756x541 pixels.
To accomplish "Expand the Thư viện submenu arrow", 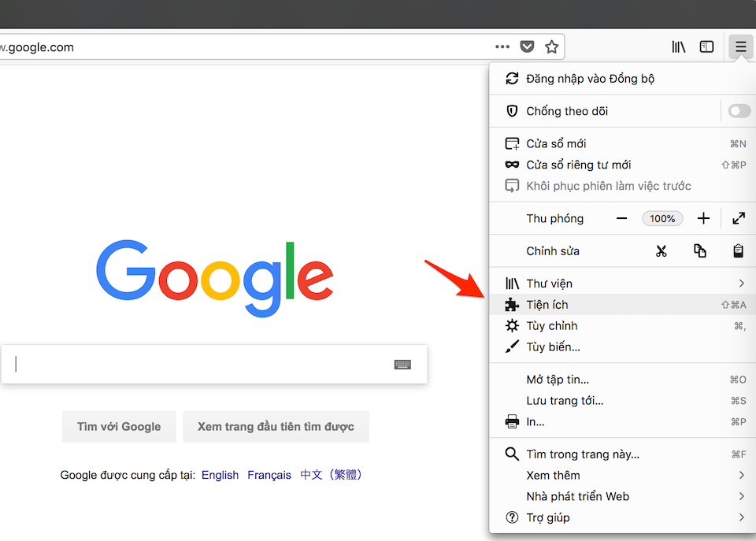I will coord(742,283).
